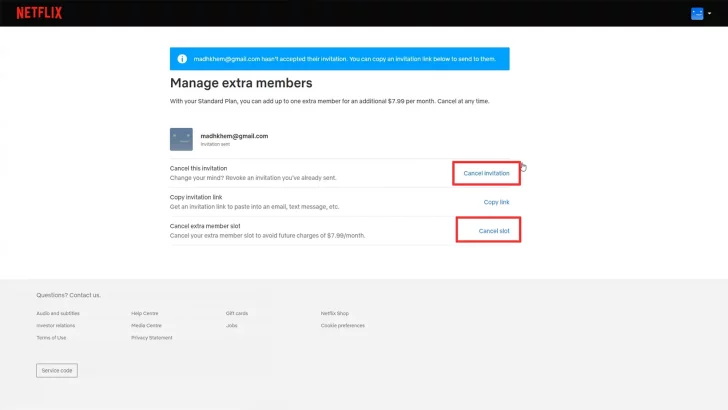
Task: Click the Contact us footer link
Action: click(x=85, y=295)
